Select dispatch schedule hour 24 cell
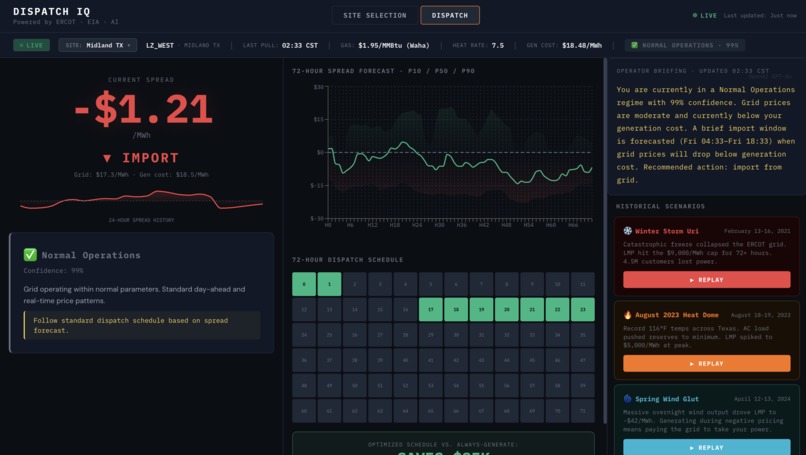806x455 pixels. click(x=304, y=335)
